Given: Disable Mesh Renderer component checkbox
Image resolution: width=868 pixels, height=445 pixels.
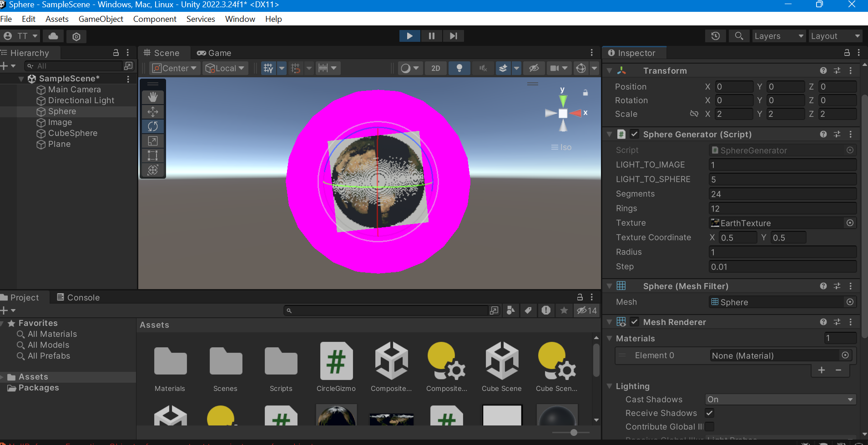Looking at the screenshot, I should pyautogui.click(x=635, y=322).
